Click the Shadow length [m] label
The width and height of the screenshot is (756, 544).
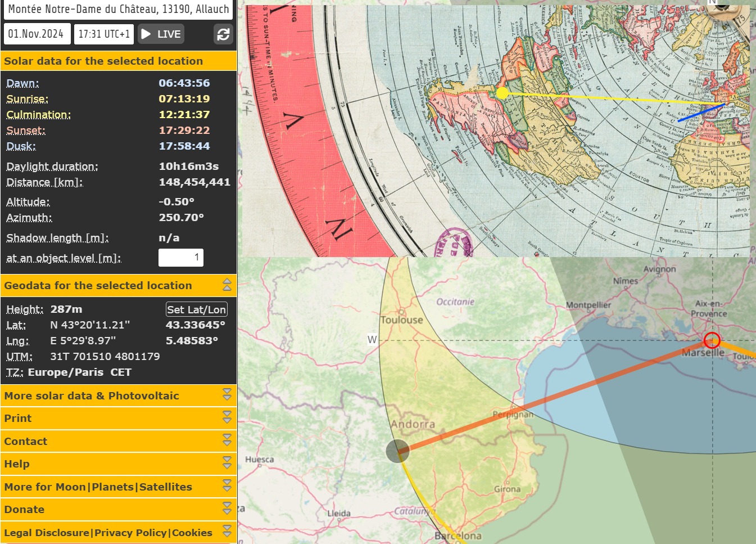point(57,238)
